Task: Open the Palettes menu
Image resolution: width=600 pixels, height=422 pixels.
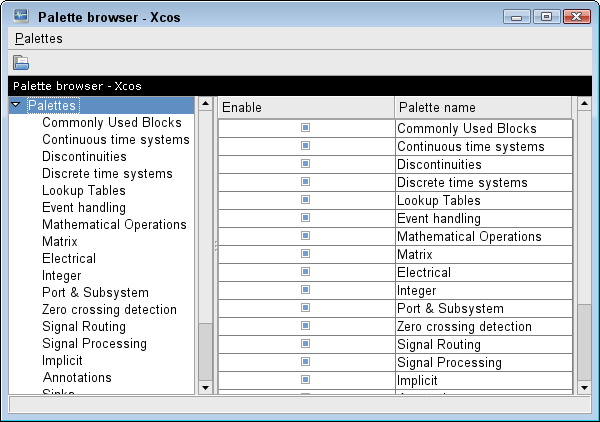Action: 39,38
